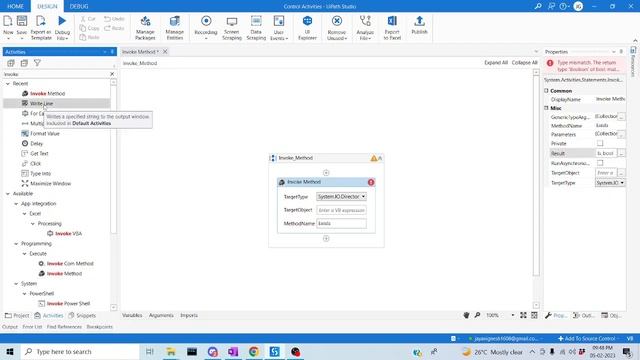Open activities filter funnel icon
640x360 pixels.
(37, 63)
